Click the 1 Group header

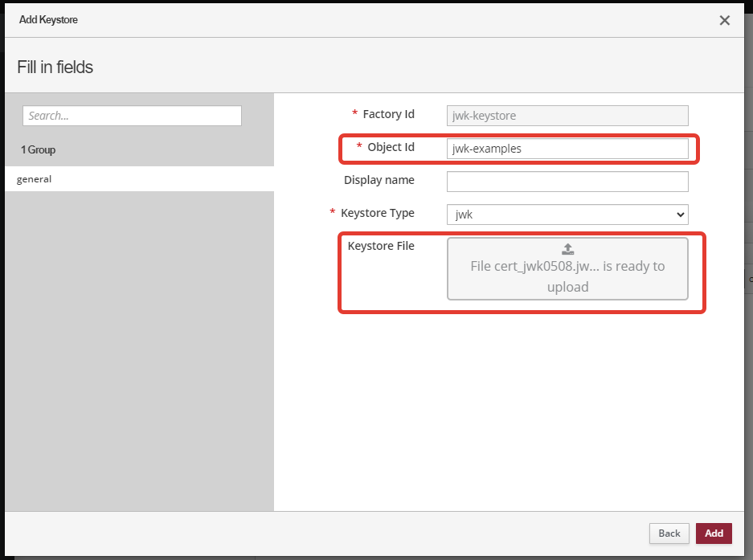point(39,150)
